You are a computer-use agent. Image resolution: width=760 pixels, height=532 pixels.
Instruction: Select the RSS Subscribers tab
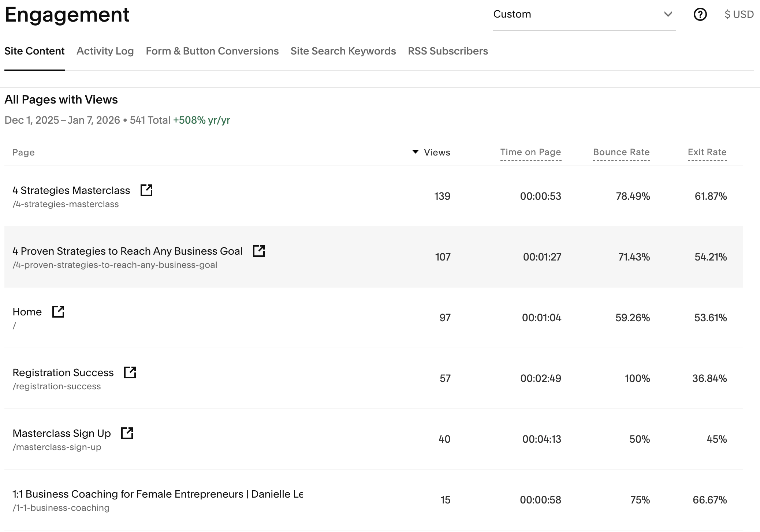tap(448, 51)
